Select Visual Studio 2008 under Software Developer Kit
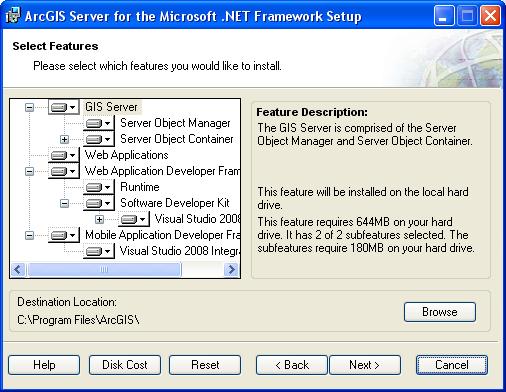The width and height of the screenshot is (506, 392). pyautogui.click(x=197, y=219)
